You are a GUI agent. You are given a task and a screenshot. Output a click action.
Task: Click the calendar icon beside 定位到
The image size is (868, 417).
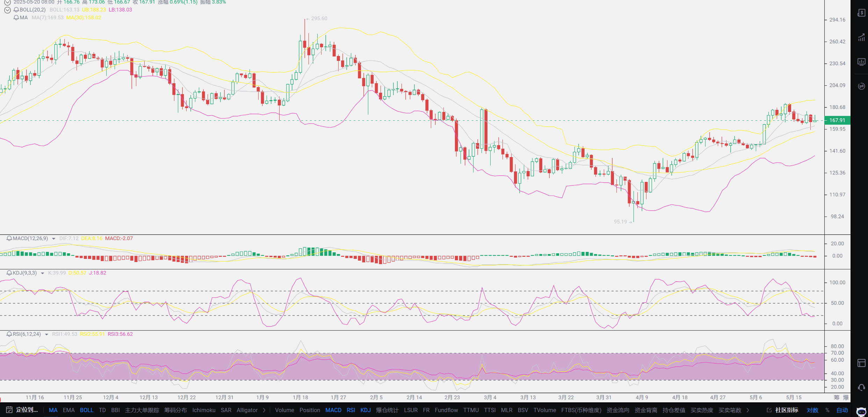pos(9,410)
